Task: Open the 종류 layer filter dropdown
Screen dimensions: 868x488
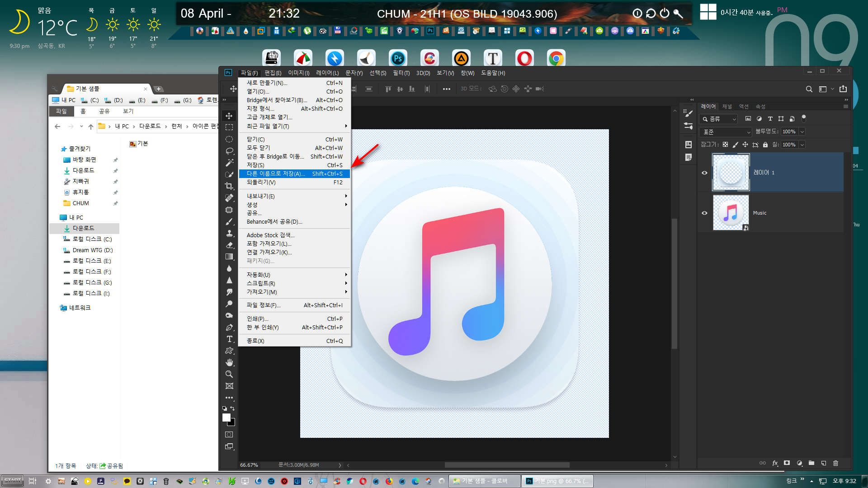Action: pyautogui.click(x=718, y=119)
